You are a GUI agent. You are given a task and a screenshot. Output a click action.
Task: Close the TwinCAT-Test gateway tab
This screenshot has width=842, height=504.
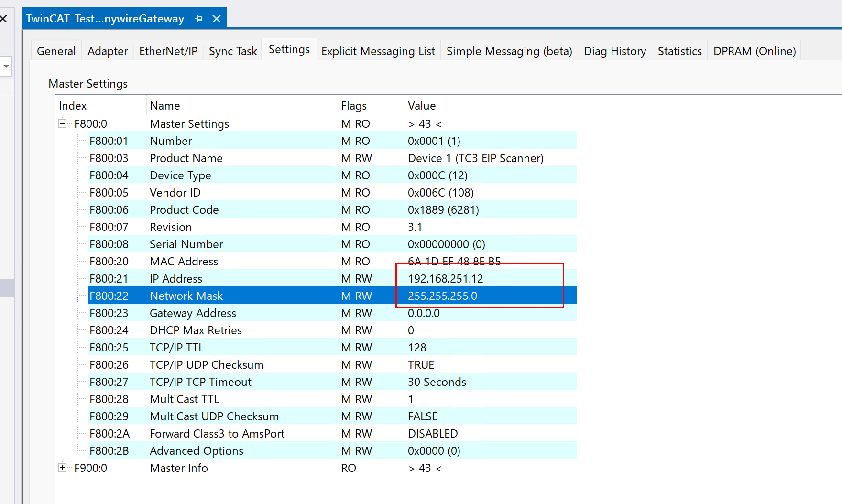tap(217, 19)
